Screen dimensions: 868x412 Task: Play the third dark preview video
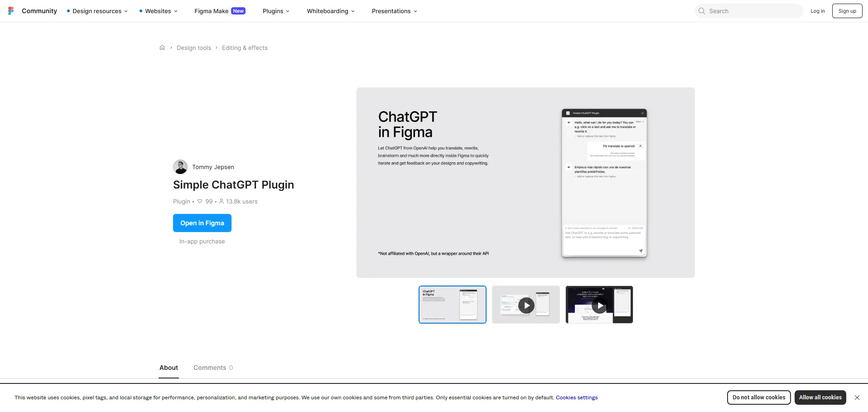point(599,305)
